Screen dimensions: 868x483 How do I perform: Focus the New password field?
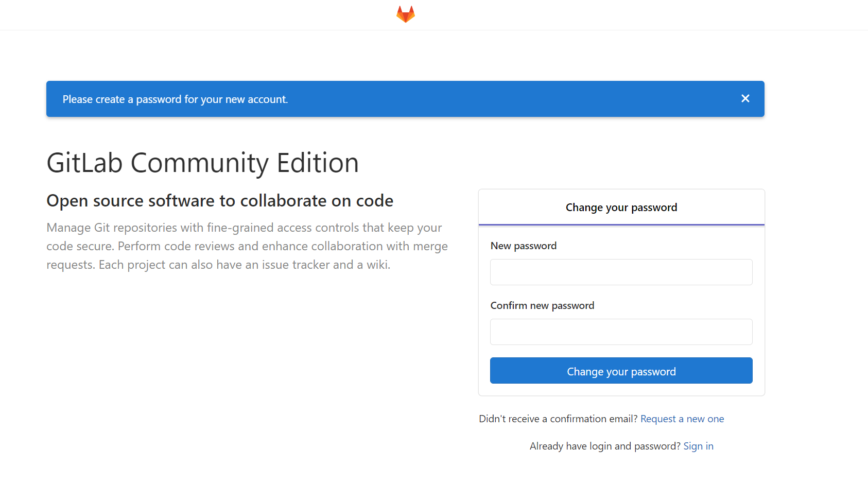[x=621, y=272]
